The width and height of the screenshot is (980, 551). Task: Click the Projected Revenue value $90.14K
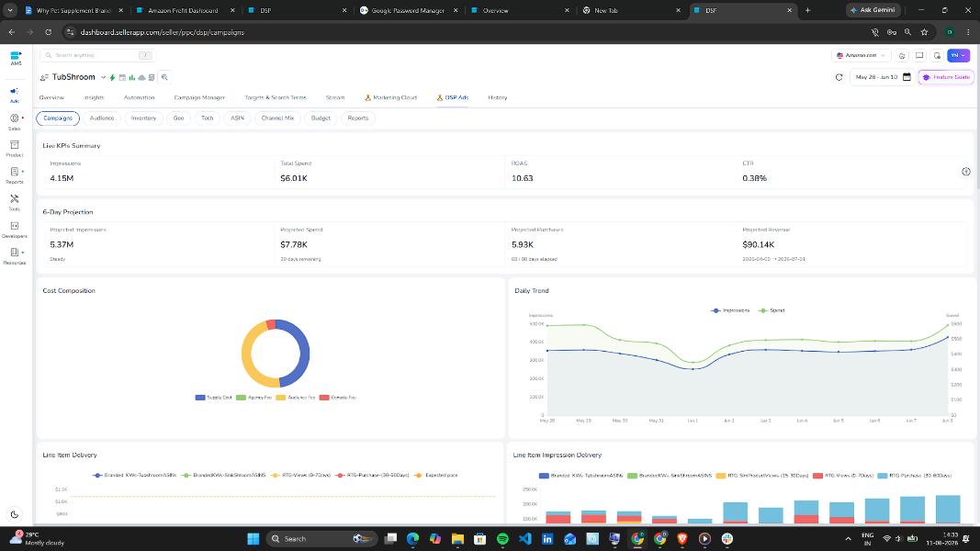pos(758,245)
